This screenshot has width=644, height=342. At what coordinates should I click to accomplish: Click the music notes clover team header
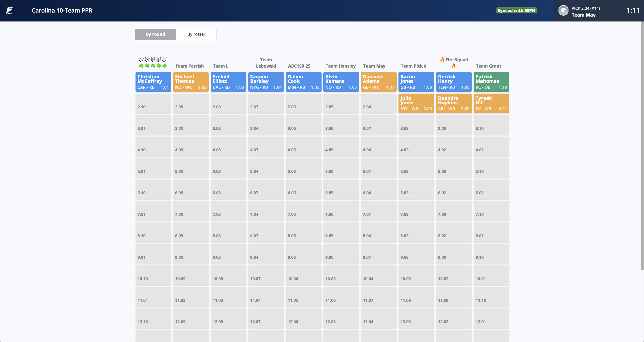pyautogui.click(x=153, y=62)
